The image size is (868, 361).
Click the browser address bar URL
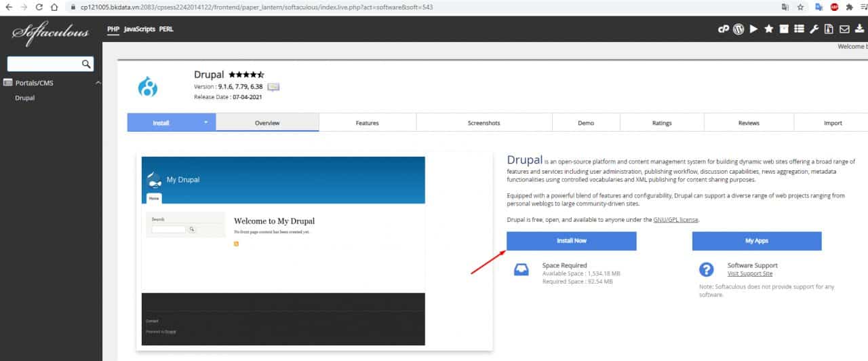pos(256,7)
